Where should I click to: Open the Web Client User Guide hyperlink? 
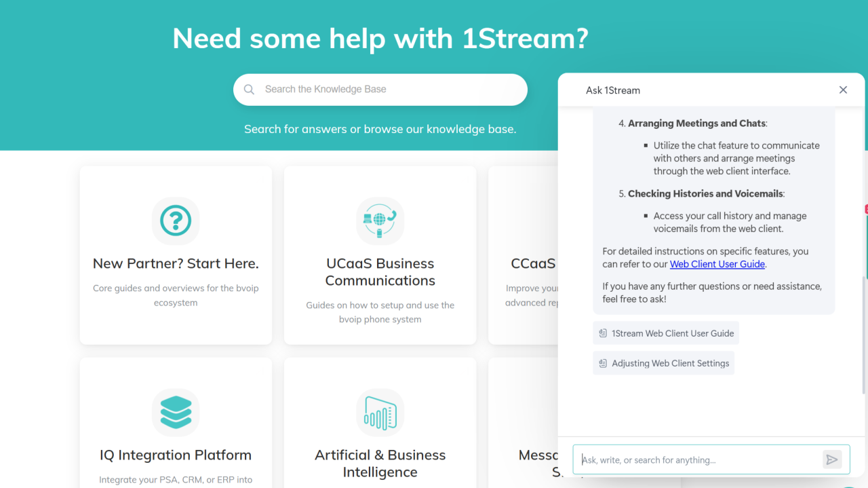[717, 264]
